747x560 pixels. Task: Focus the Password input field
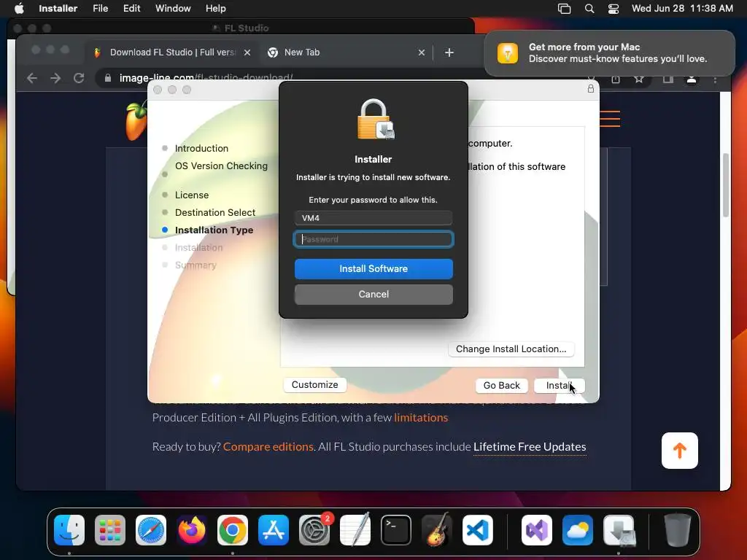373,239
